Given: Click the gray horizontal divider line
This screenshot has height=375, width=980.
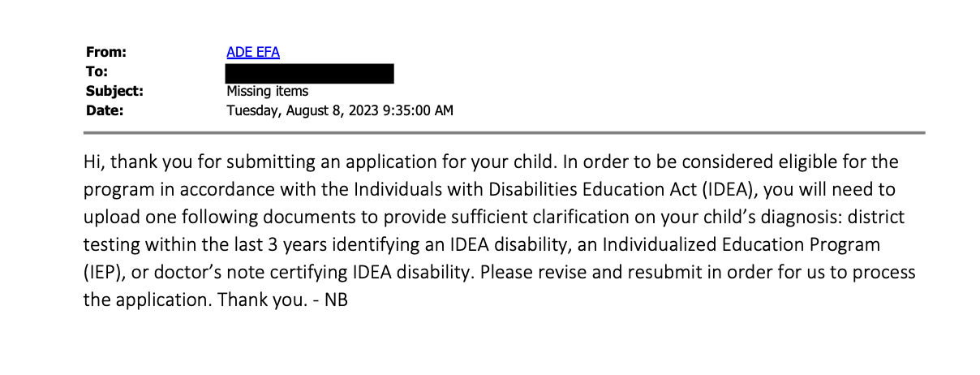Looking at the screenshot, I should tap(503, 132).
